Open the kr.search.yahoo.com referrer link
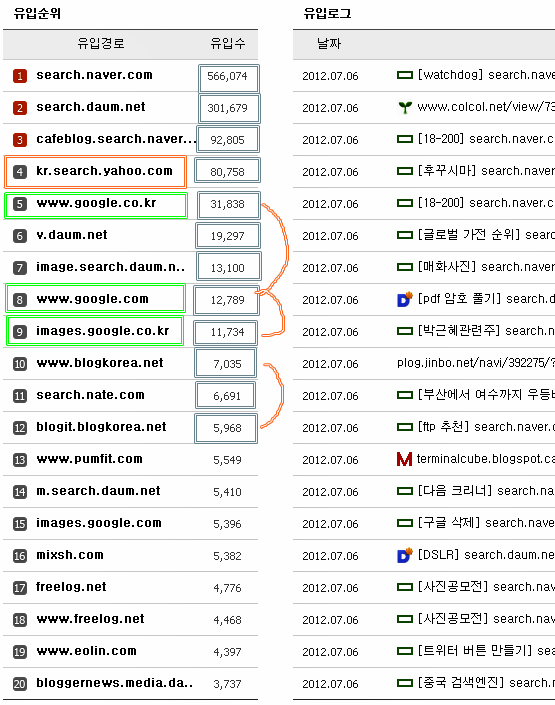555x705 pixels. click(x=104, y=171)
